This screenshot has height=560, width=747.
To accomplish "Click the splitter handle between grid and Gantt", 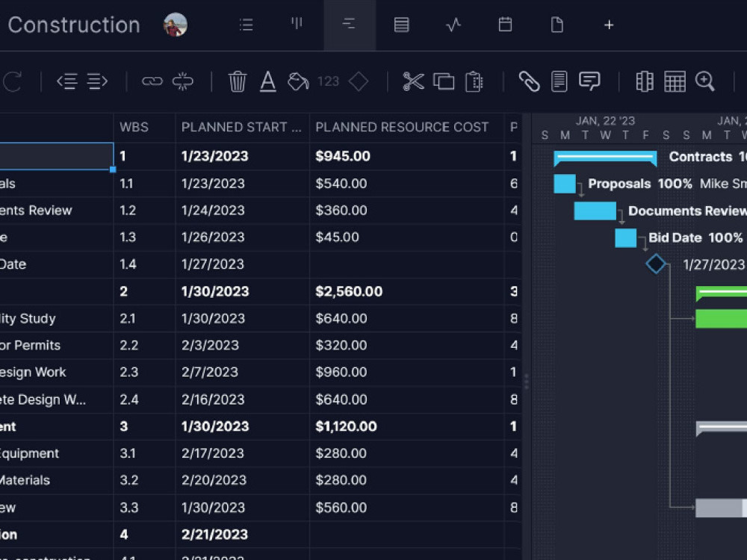I will pos(527,382).
